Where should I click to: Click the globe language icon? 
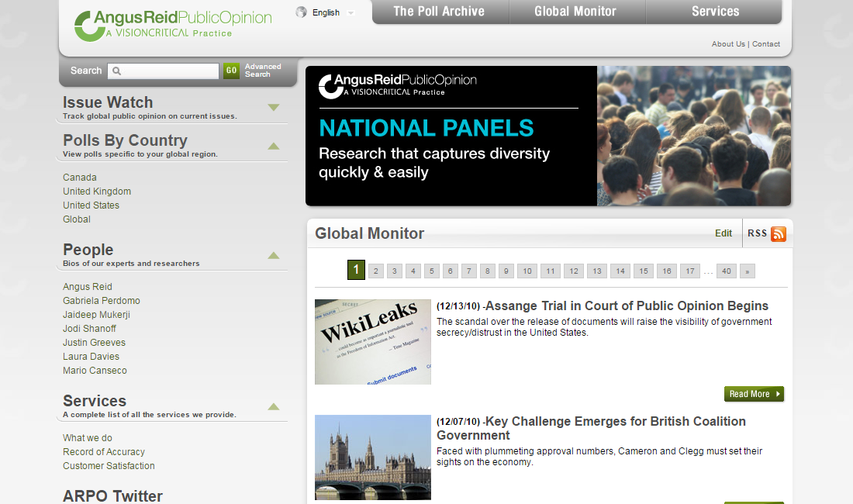click(x=301, y=12)
